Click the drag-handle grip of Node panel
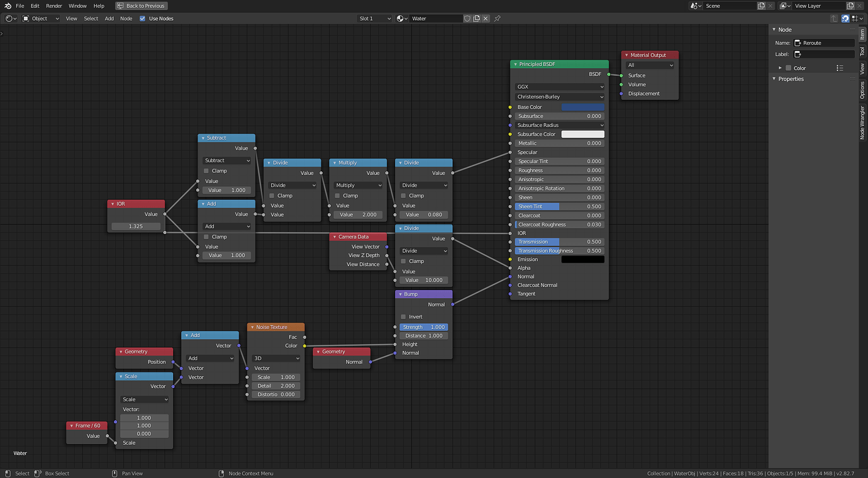This screenshot has height=478, width=868. click(x=852, y=30)
